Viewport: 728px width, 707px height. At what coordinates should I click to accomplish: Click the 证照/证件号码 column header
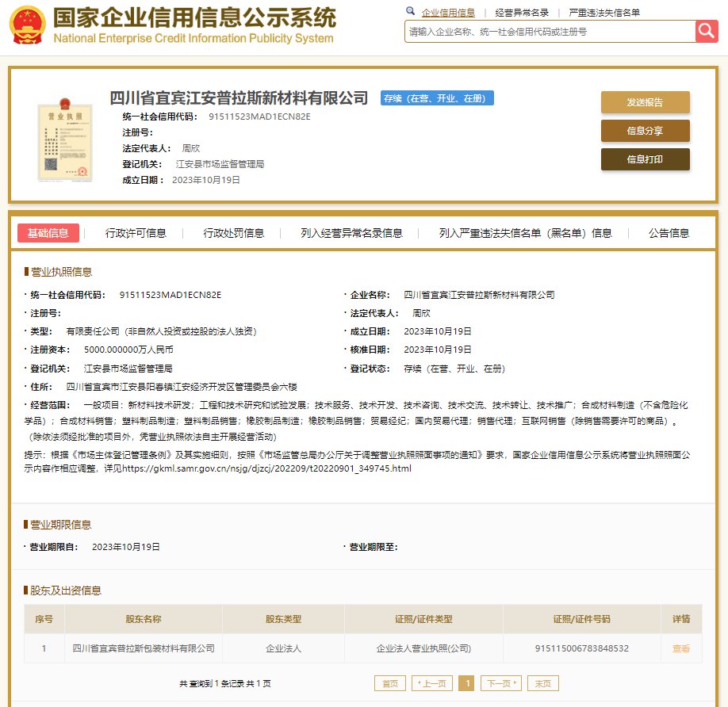click(x=582, y=619)
